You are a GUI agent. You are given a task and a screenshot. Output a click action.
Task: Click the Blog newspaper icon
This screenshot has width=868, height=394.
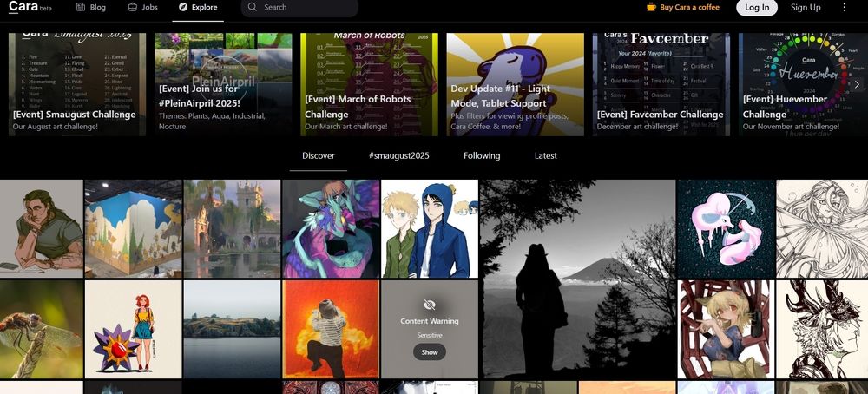coord(81,7)
